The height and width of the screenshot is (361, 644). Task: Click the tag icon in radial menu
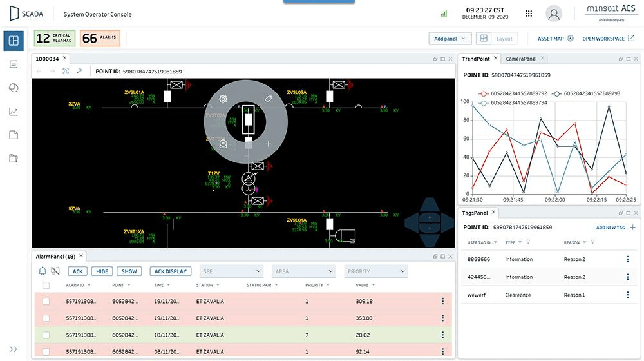pos(268,99)
